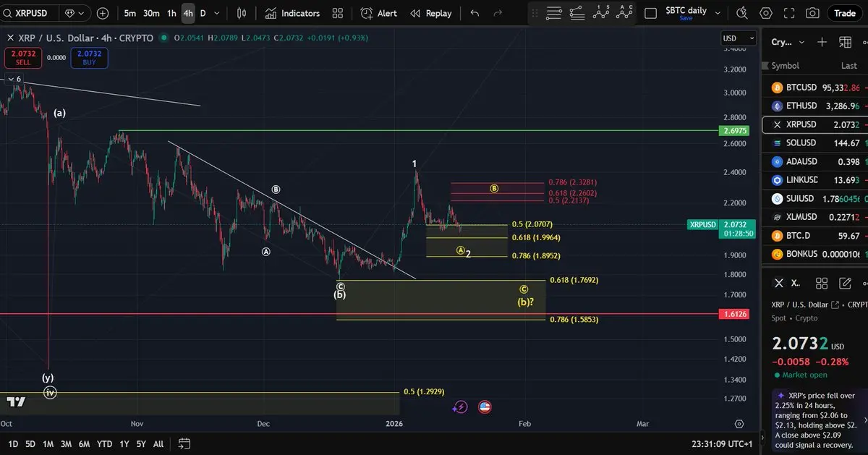Set date range to All
This screenshot has width=868, height=455.
158,443
